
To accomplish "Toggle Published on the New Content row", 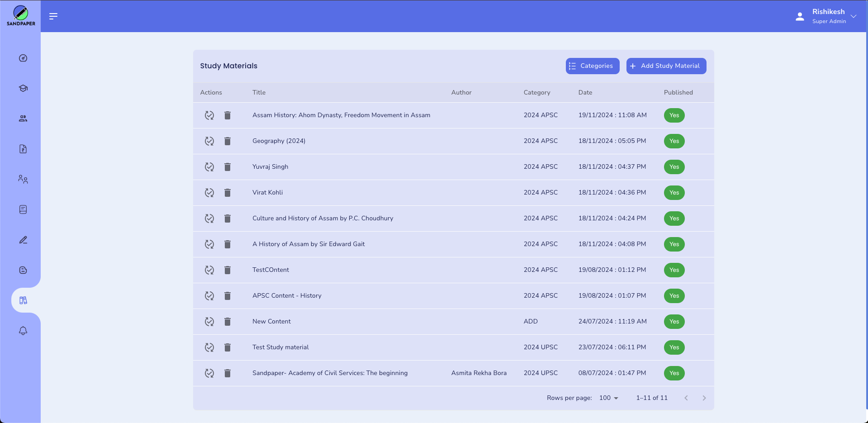I will click(674, 321).
